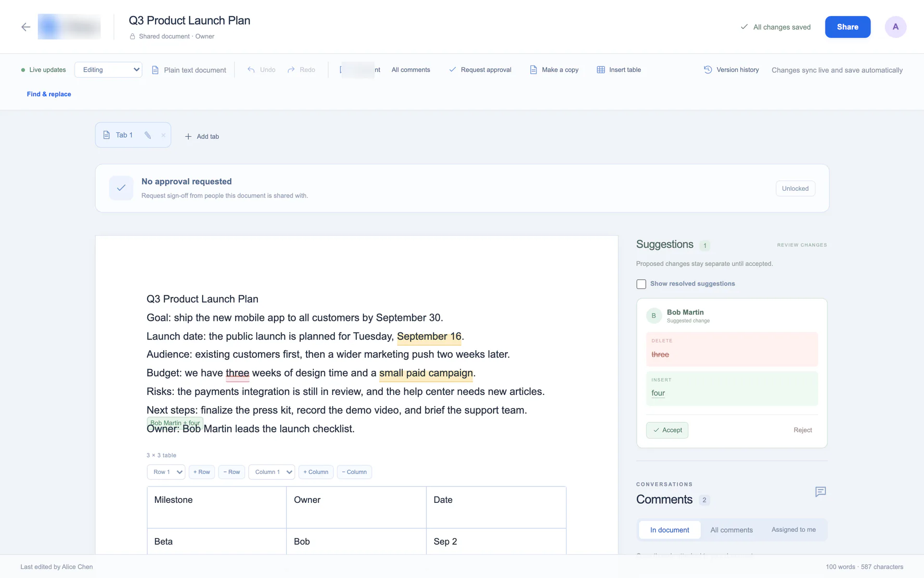924x578 pixels.
Task: Click the checkmark icon in approval banner
Action: (121, 188)
